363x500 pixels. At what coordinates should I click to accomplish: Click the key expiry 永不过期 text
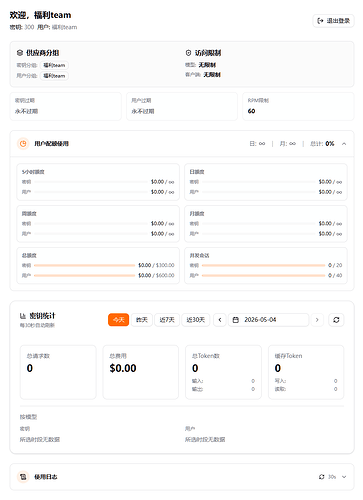click(x=26, y=111)
